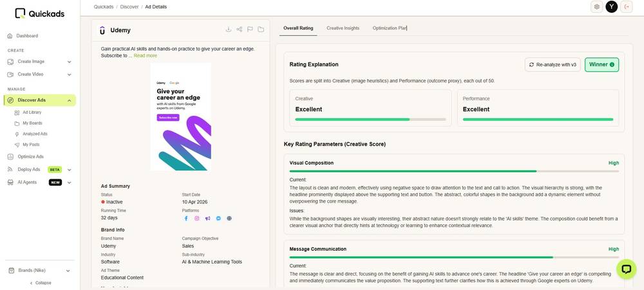This screenshot has width=644, height=290.
Task: Click the '32 days' running time
Action: [x=109, y=218]
